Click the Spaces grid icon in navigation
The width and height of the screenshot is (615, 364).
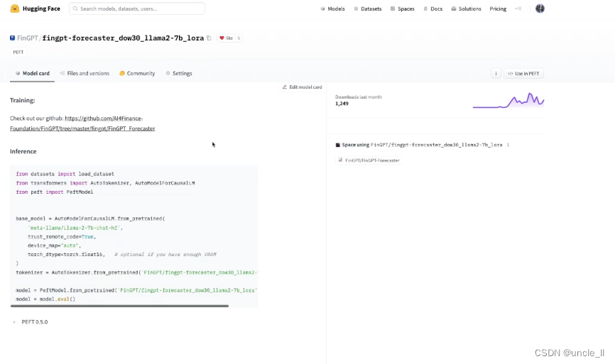[x=393, y=9]
